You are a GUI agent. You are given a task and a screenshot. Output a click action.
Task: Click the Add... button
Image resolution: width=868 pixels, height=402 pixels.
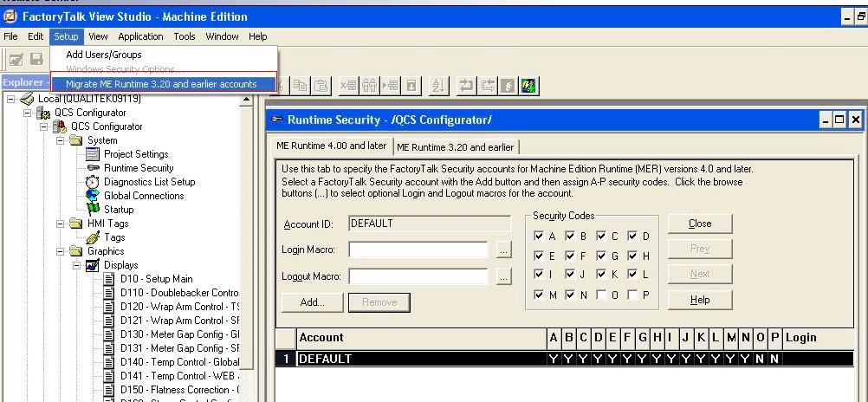312,302
